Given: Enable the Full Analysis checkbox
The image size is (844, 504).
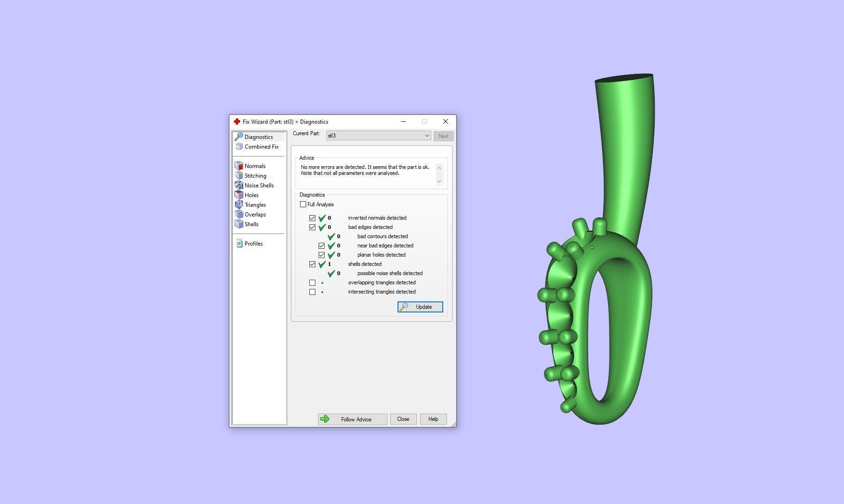Looking at the screenshot, I should click(x=303, y=204).
